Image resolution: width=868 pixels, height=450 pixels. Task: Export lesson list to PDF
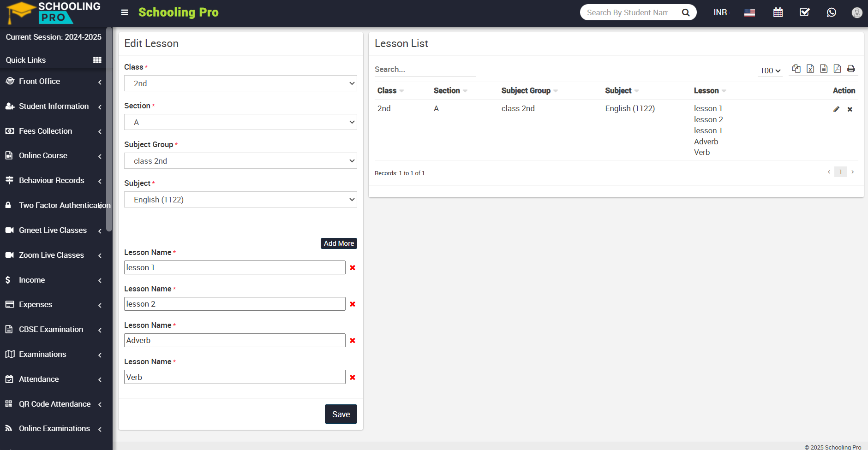point(838,69)
